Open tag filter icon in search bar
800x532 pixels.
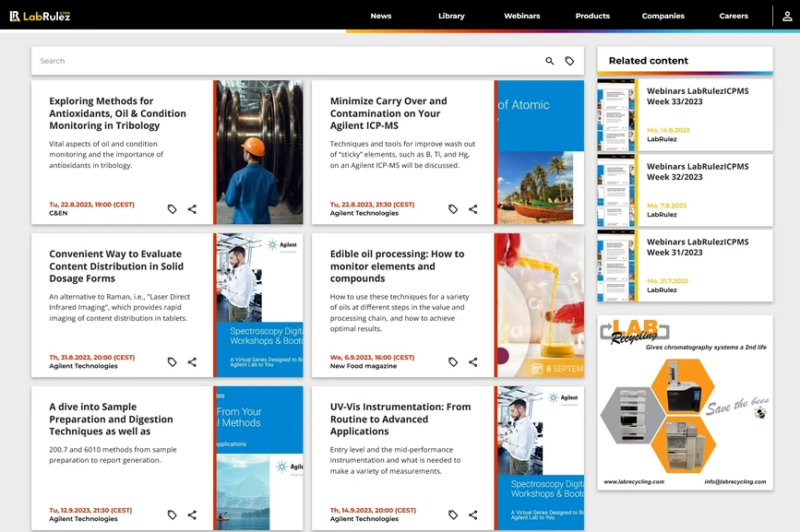tap(569, 61)
